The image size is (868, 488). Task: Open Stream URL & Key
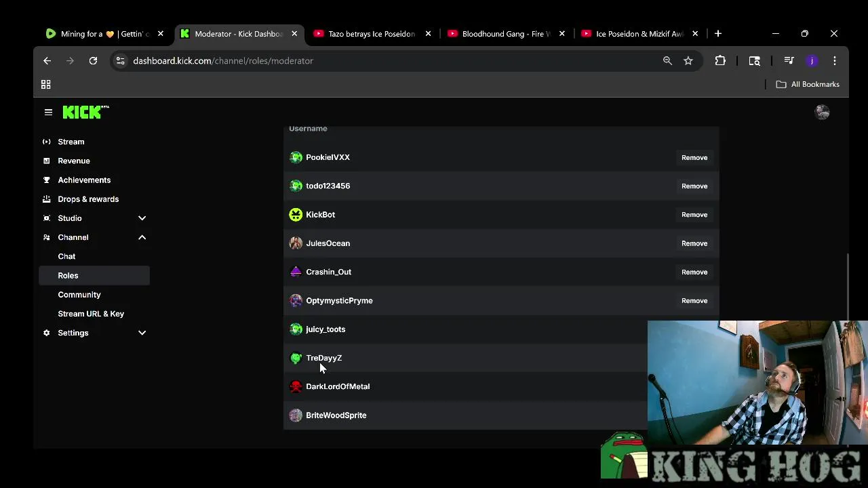coord(91,314)
